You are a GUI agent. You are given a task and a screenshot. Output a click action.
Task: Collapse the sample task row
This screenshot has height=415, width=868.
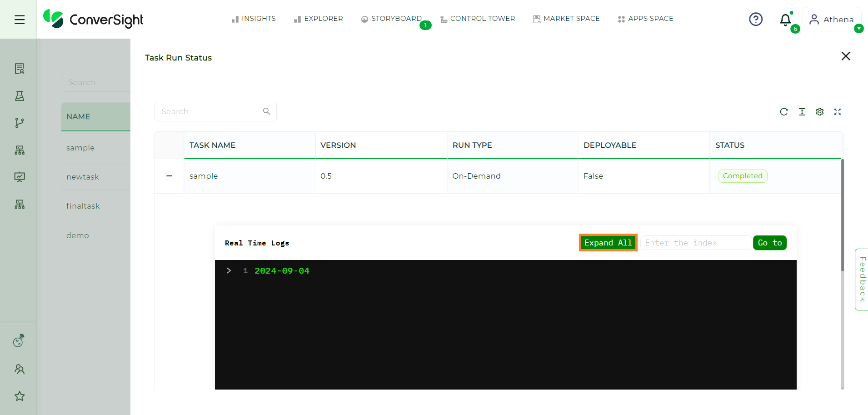[169, 176]
